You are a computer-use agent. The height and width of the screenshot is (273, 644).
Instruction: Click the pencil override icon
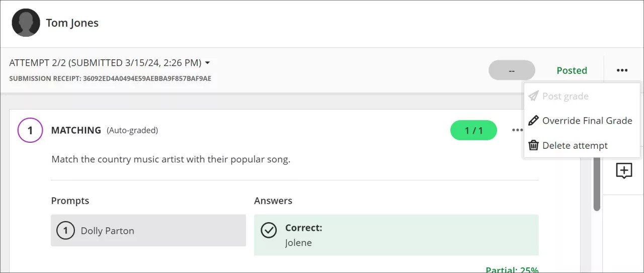[533, 121]
